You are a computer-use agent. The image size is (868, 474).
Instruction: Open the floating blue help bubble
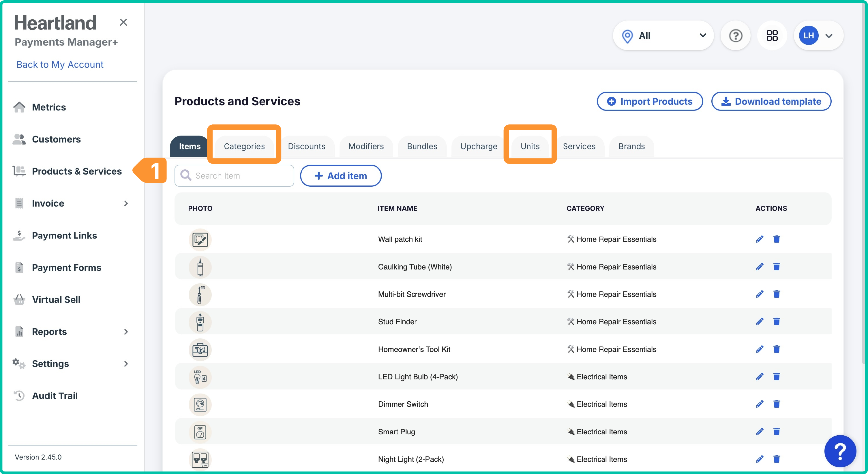tap(840, 451)
